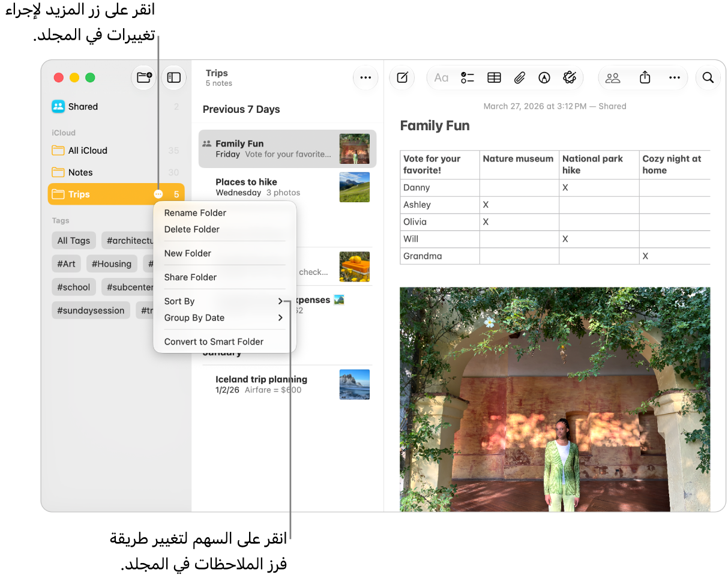Filter by the #Housing tag
Viewport: 728px width, 578px height.
[112, 263]
